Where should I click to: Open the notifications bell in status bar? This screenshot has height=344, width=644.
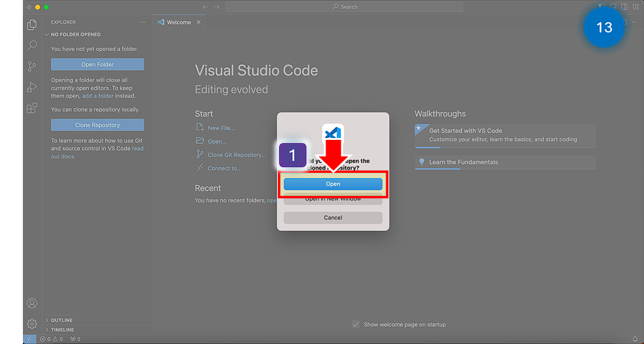point(635,339)
